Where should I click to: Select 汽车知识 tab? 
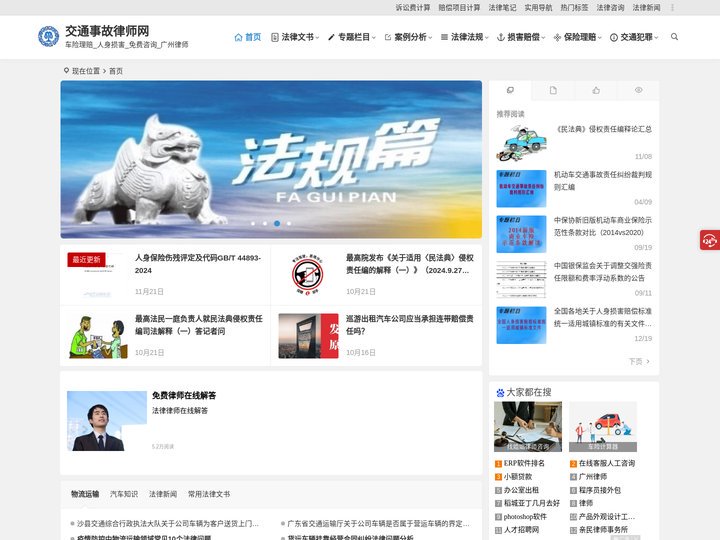pyautogui.click(x=124, y=494)
